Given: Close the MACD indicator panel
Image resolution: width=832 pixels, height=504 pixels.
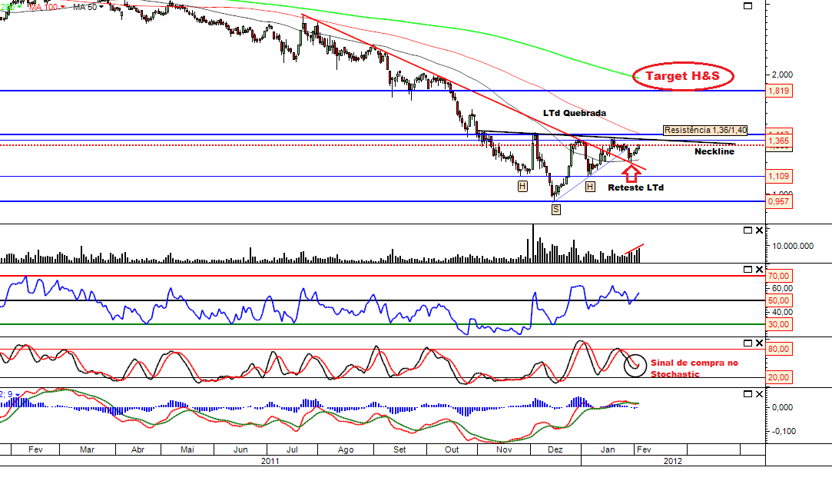Looking at the screenshot, I should coord(759,393).
